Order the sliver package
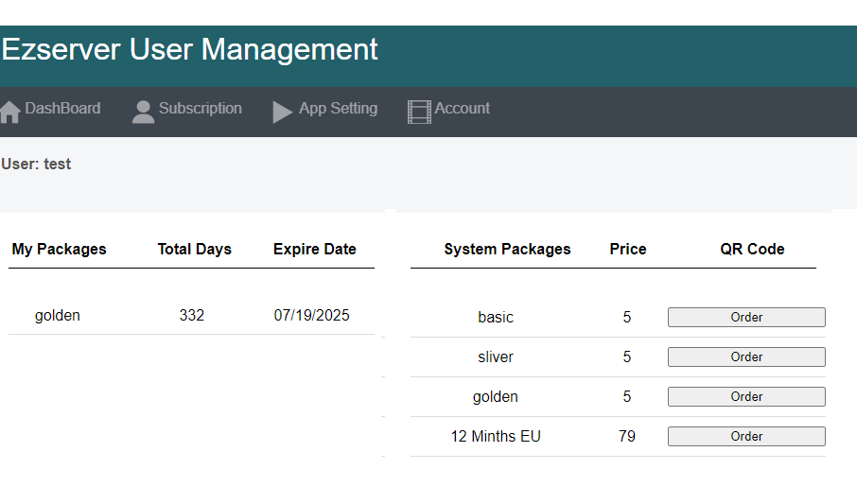857x504 pixels. [x=746, y=356]
